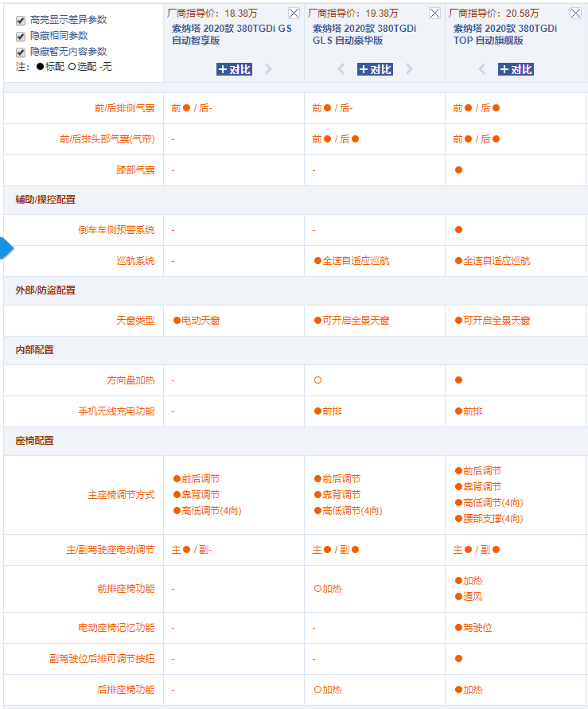Open 索纳塔 2020款 380TGDi TOP 自动旗舰版 link

pos(504,34)
